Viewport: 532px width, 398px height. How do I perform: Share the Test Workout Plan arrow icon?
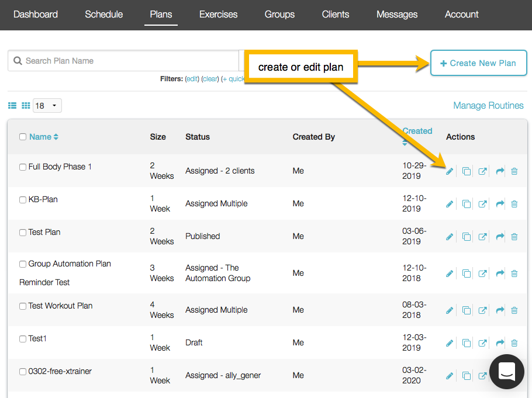(x=500, y=310)
